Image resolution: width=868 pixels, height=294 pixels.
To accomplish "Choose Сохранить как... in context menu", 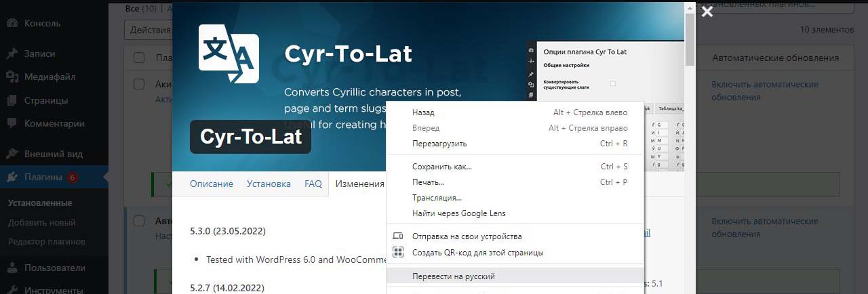I will pos(441,167).
